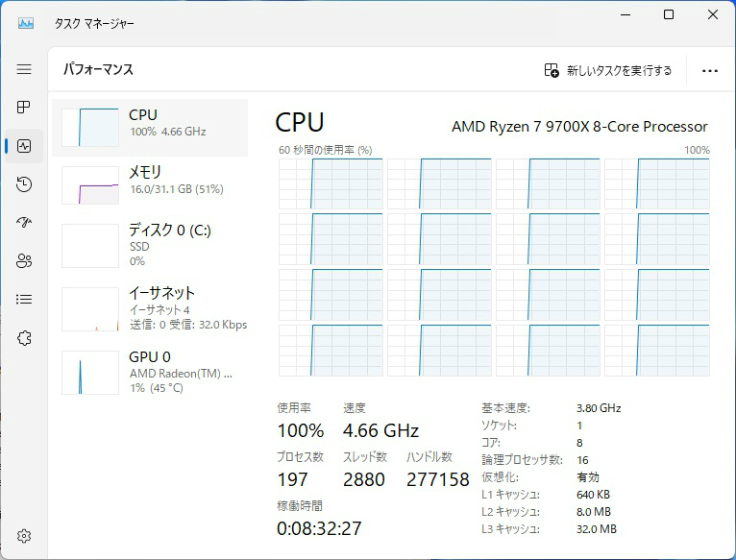Open the App history page icon
This screenshot has height=560, width=736.
coord(24,184)
